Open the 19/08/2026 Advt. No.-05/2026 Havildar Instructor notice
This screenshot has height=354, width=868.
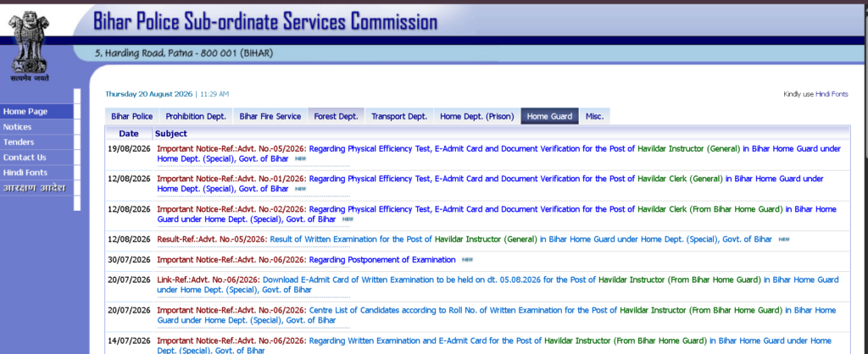pyautogui.click(x=498, y=153)
